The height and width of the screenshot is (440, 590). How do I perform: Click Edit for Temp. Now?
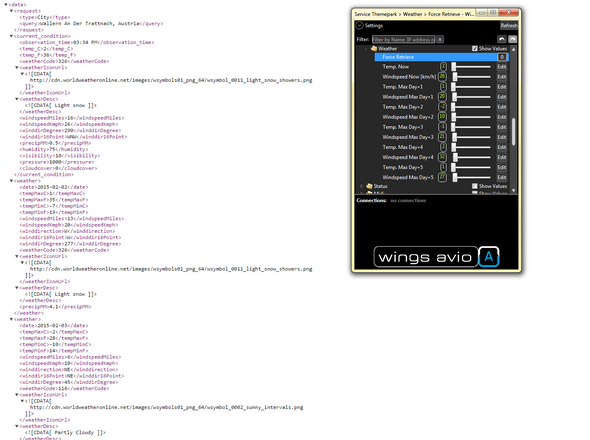coord(502,67)
